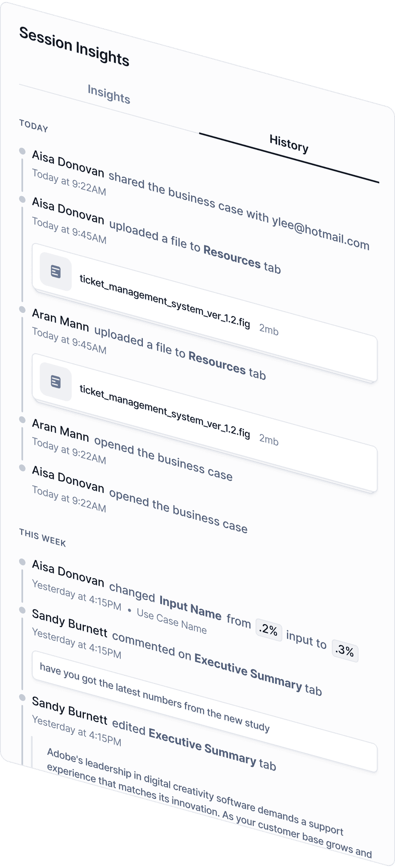Viewport: 395px width, 868px height.
Task: Switch to the Insights tab
Action: coord(109,94)
